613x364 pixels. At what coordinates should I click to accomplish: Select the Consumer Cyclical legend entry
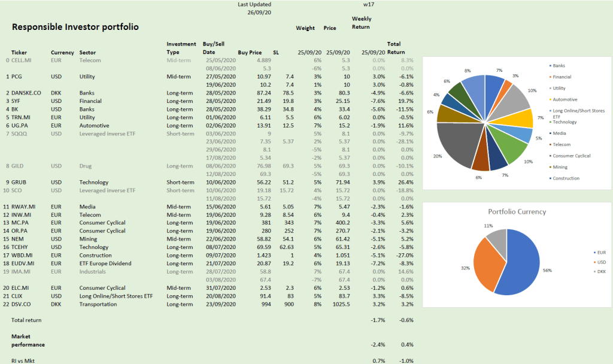click(x=572, y=156)
